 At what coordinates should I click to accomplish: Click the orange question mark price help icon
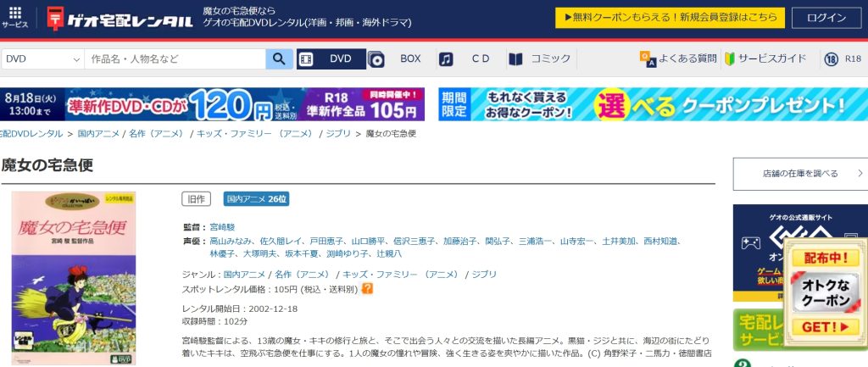point(367,288)
